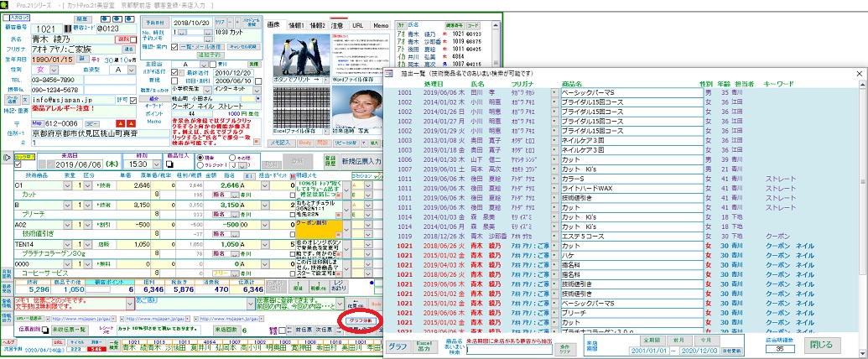Switch to the 情報1 tab
Viewport: 868px width, 359px height.
(296, 25)
